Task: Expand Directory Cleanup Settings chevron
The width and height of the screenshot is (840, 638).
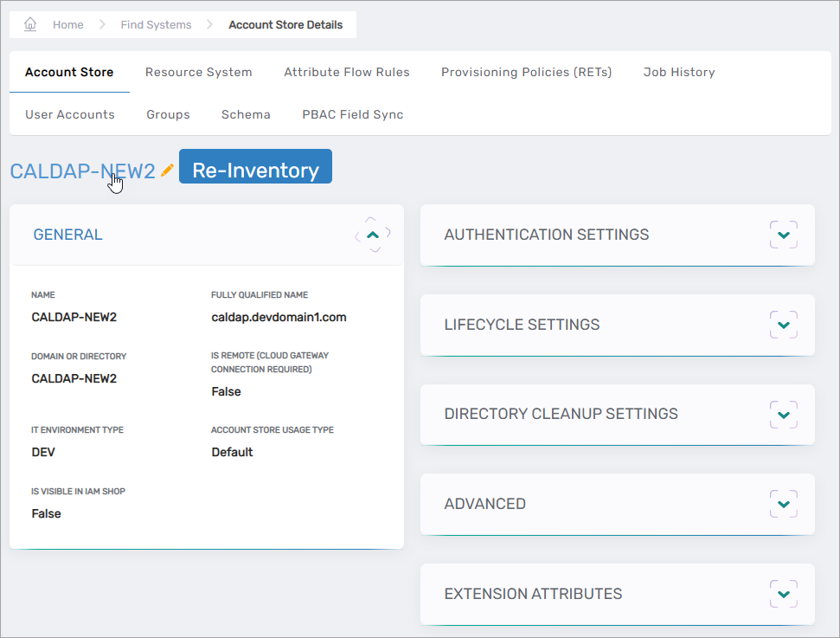Action: [x=783, y=414]
